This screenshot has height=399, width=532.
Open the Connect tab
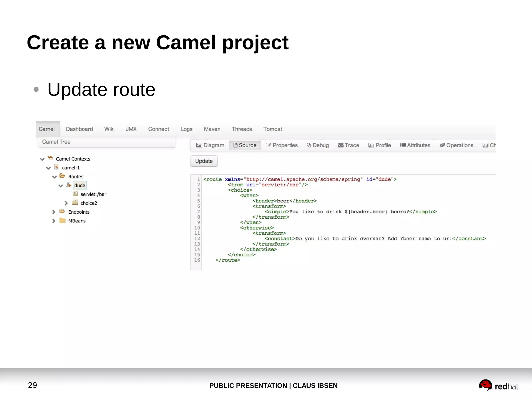click(158, 129)
